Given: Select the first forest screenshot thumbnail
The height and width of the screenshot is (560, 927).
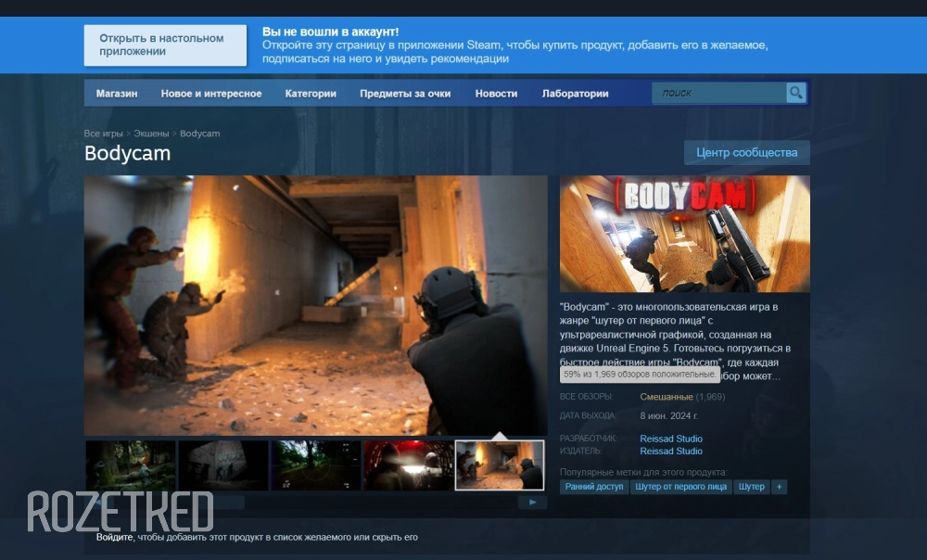Looking at the screenshot, I should [131, 465].
